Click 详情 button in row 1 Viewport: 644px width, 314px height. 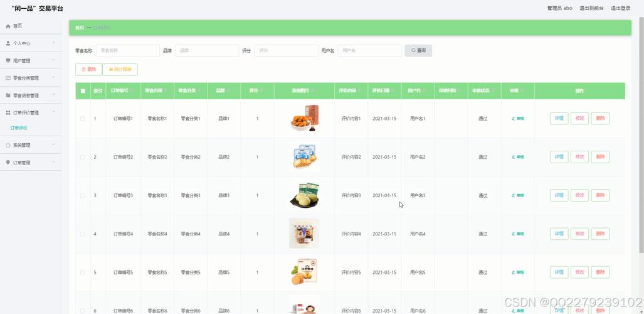pos(559,119)
